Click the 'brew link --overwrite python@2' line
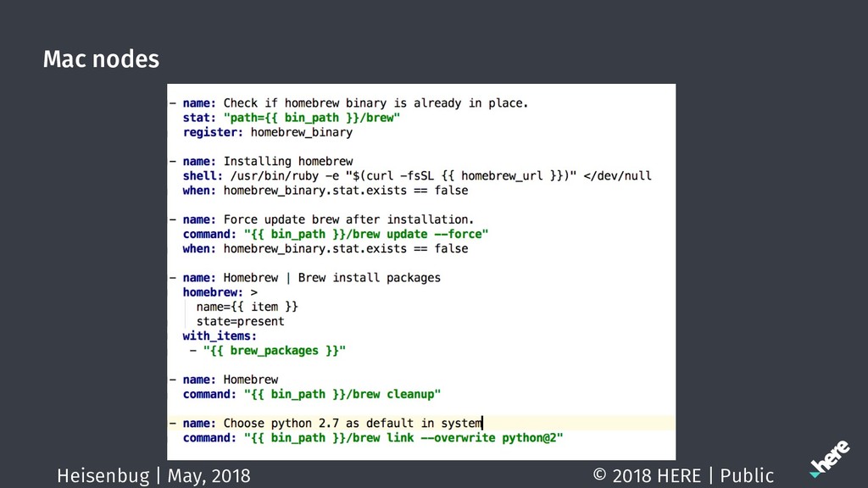The width and height of the screenshot is (868, 488). [373, 438]
